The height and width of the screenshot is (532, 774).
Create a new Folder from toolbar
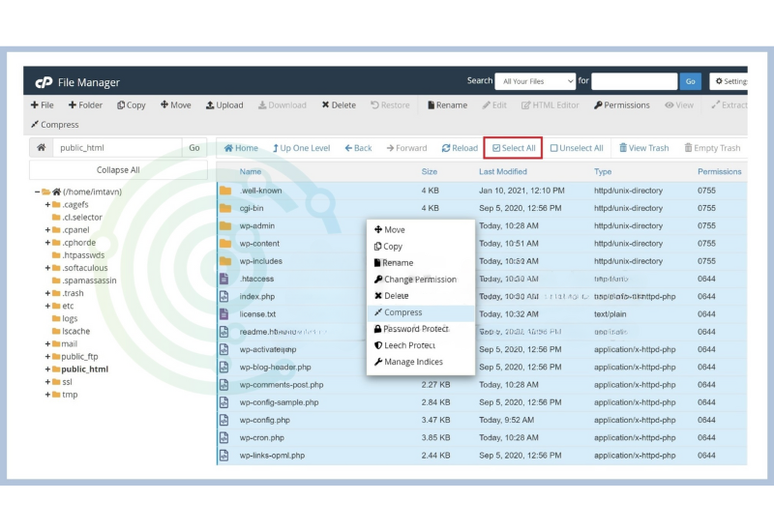85,105
